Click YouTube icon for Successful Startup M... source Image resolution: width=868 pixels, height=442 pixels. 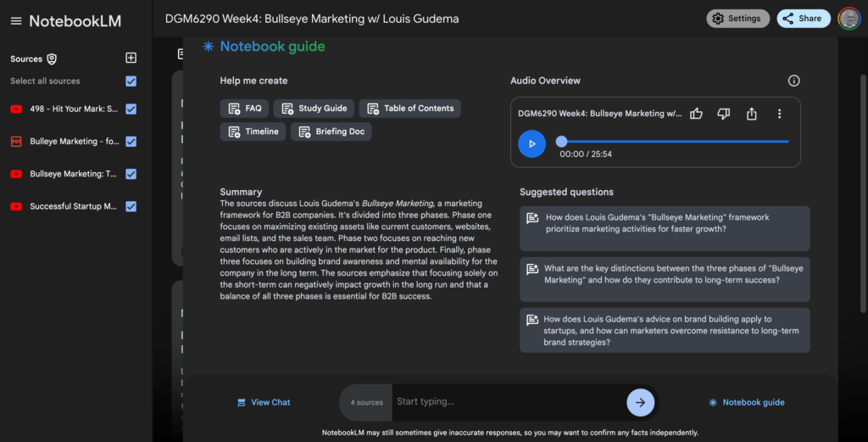[x=16, y=206]
